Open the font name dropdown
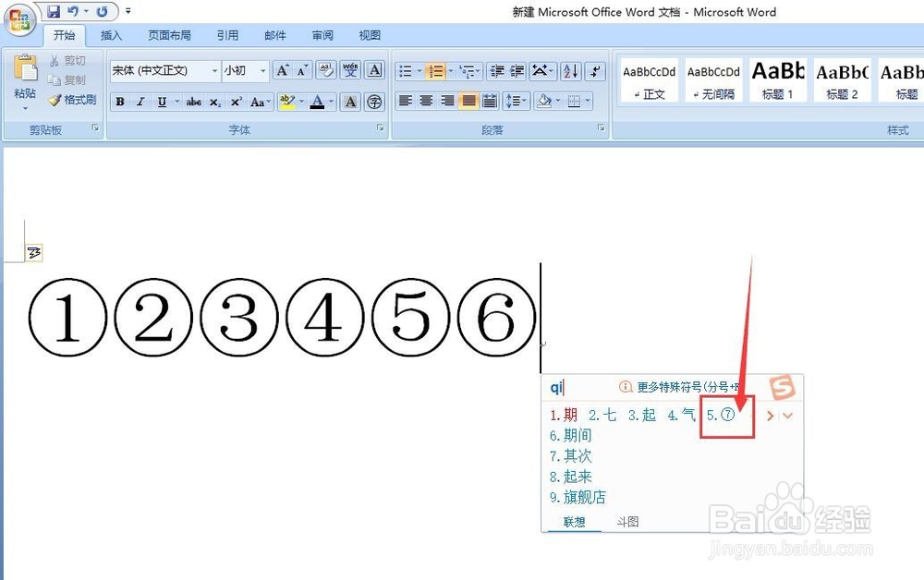The width and height of the screenshot is (924, 580). [x=214, y=70]
